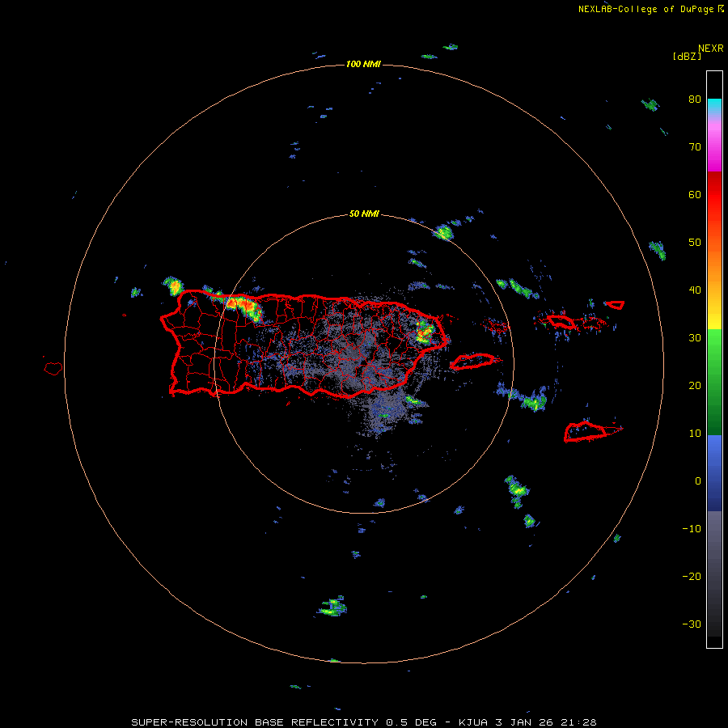The width and height of the screenshot is (728, 728).
Task: Click the 70 dBZ label on the scale
Action: [695, 146]
